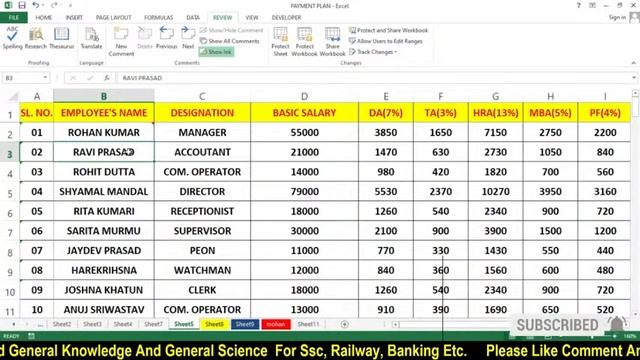The width and height of the screenshot is (640, 360).
Task: Click the Save icon in quick access toolbar
Action: 22,5
